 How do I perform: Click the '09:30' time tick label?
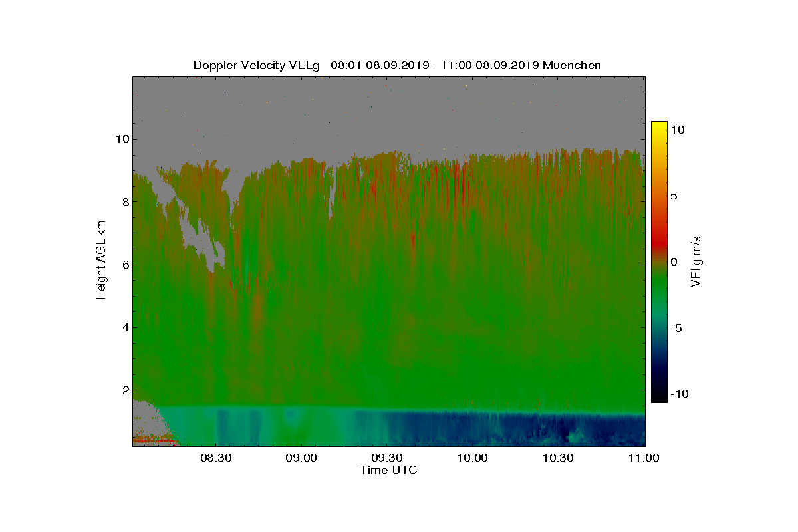tap(386, 458)
